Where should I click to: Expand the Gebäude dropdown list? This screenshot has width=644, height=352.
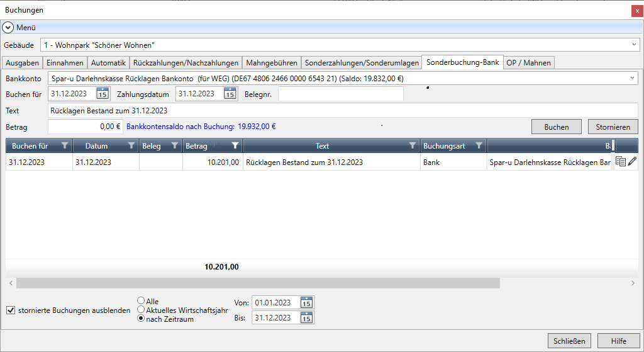point(634,45)
